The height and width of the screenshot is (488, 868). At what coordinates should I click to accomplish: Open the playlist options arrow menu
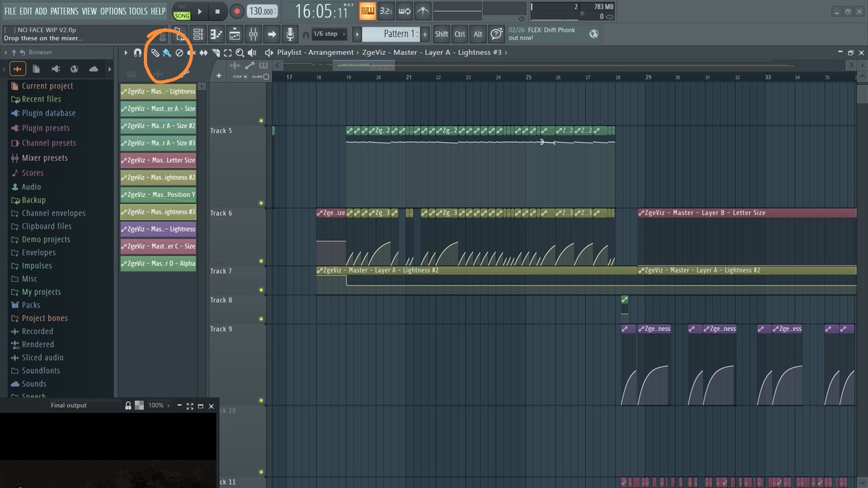(x=126, y=53)
